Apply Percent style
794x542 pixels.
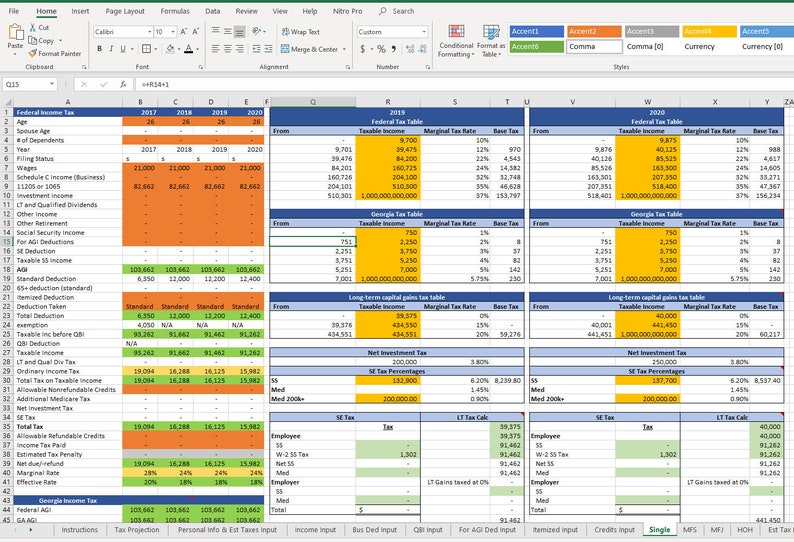(x=381, y=49)
